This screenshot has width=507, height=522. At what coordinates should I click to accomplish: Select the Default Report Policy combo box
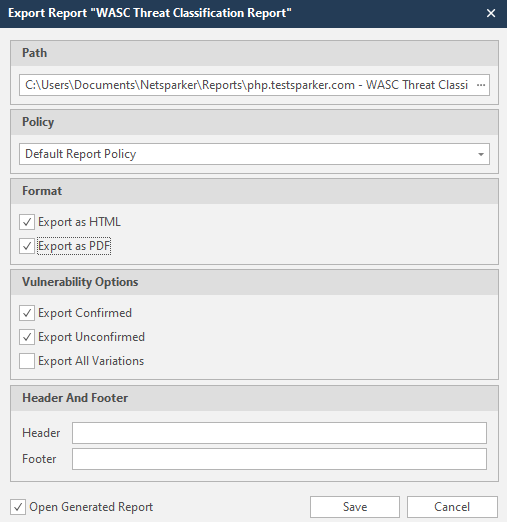(x=254, y=154)
